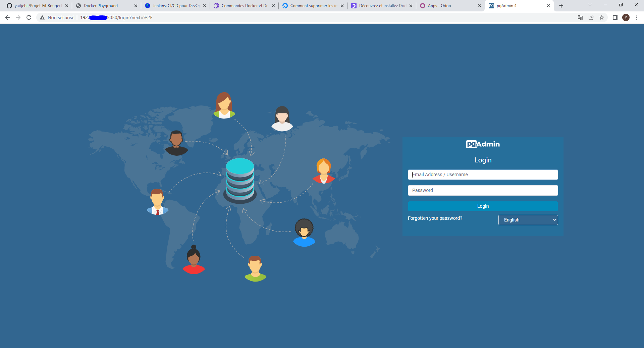Open the Chrome profile avatar icon
Image resolution: width=644 pixels, height=348 pixels.
(626, 17)
